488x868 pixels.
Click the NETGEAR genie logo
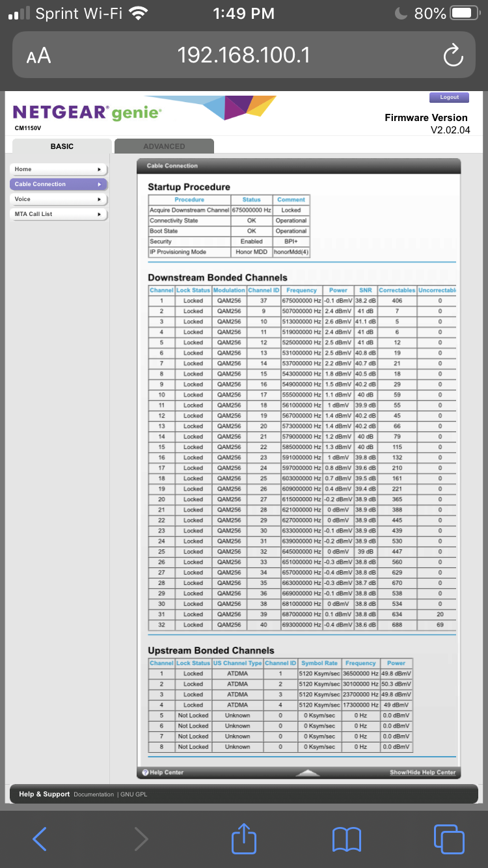click(x=88, y=113)
